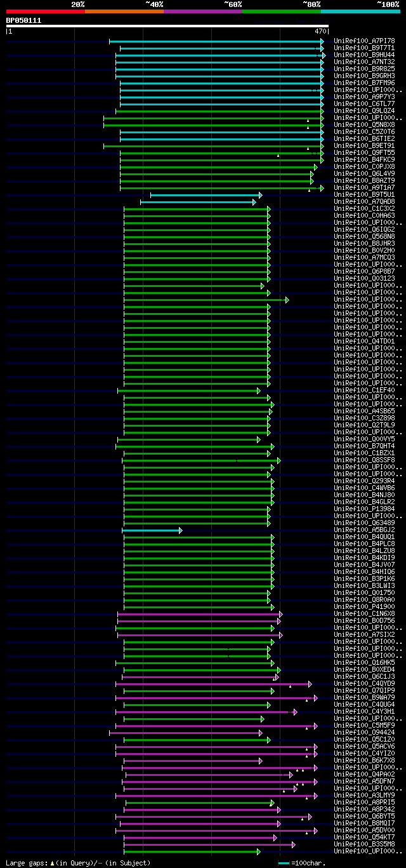This screenshot has width=406, height=868.
Task: Click label UniRef100_B3S5M8
Action: click(364, 844)
